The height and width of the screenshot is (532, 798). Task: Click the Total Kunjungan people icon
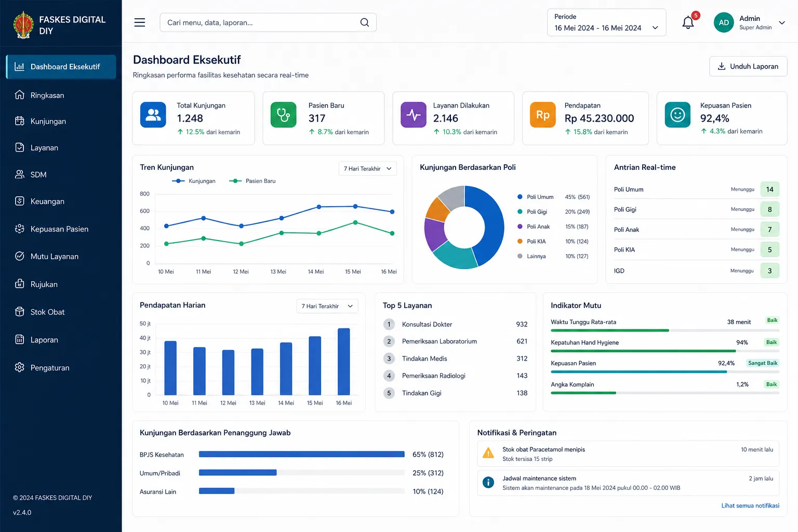click(153, 115)
